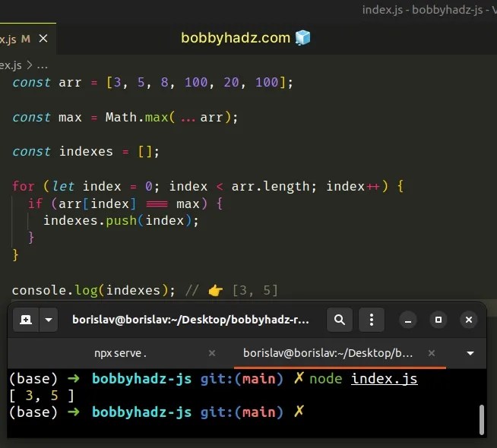Close the index.js editor tab
Viewport: 497px width, 448px height.
click(x=43, y=39)
